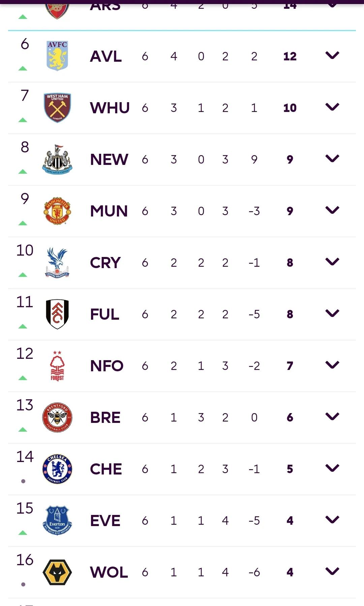364x606 pixels.
Task: Tap the Aston Villa club crest
Action: (x=57, y=56)
